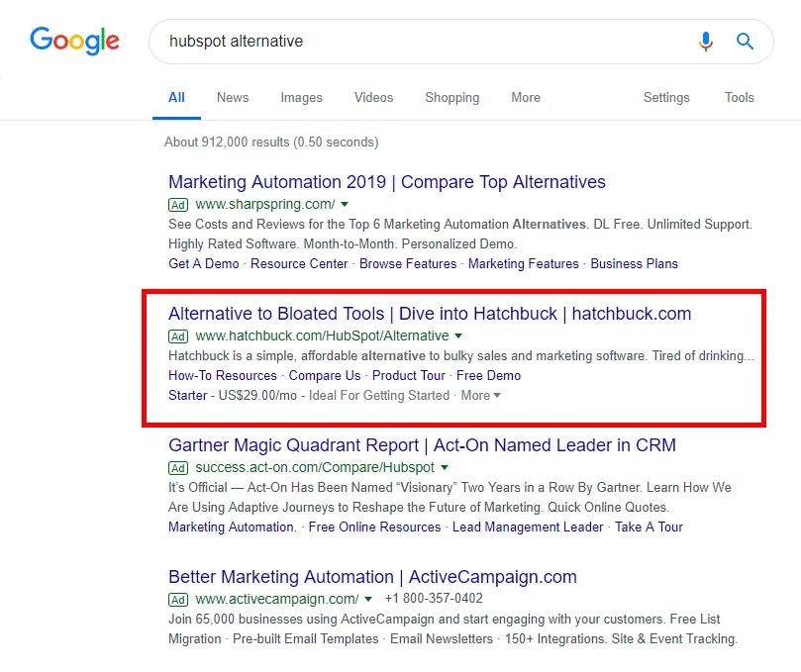
Task: Click the Free Online Resources sitelink
Action: point(374,527)
